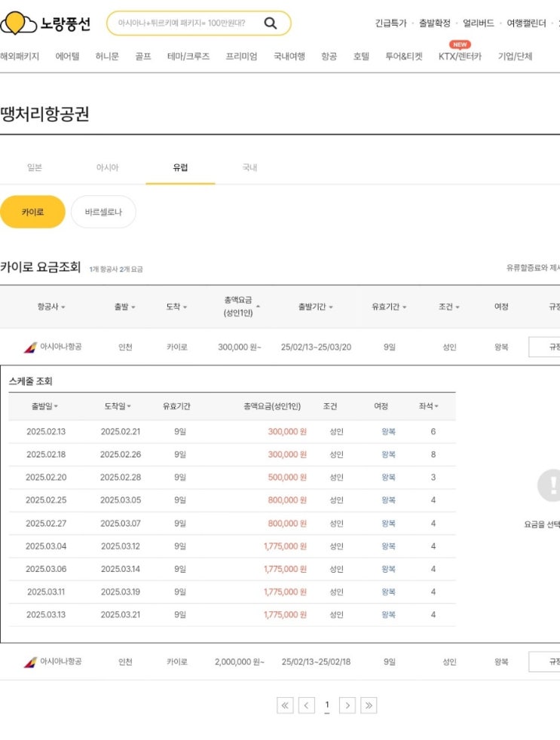
Task: Open the 항공 menu
Action: [x=329, y=57]
